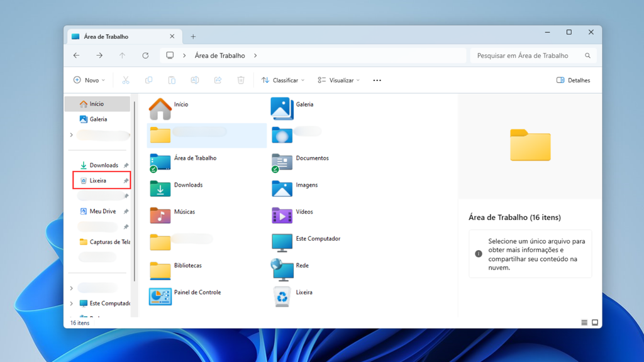Switch to large thumbnails view icon
Image resolution: width=644 pixels, height=362 pixels.
595,322
